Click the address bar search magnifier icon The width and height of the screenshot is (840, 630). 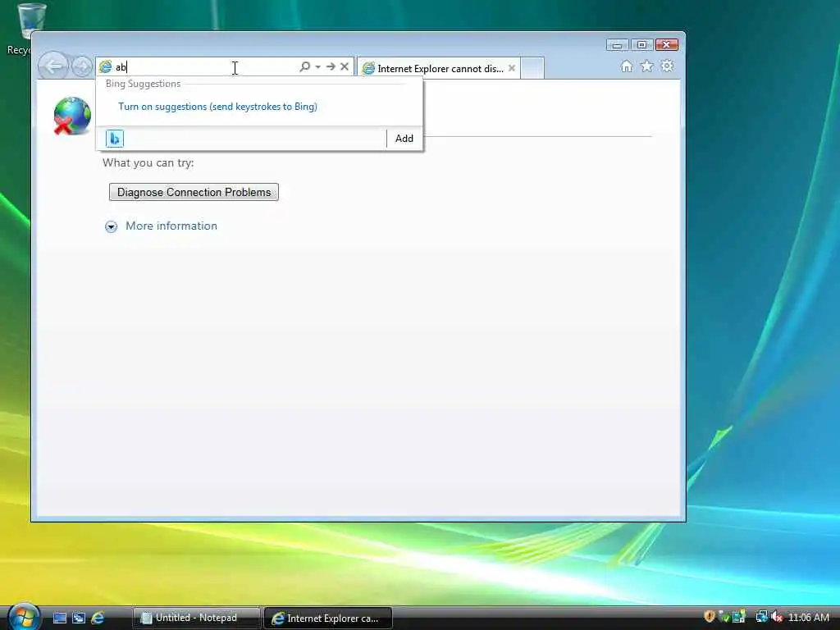(305, 66)
